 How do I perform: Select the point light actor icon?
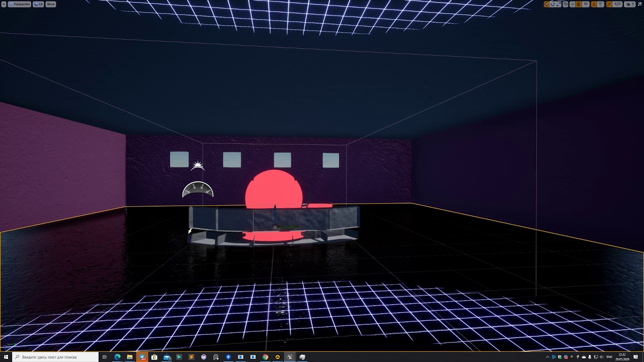198,165
